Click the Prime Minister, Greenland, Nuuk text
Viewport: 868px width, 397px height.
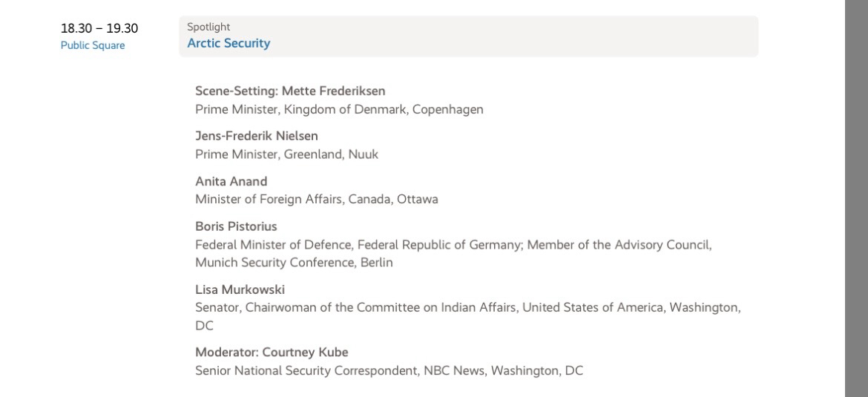pos(286,154)
